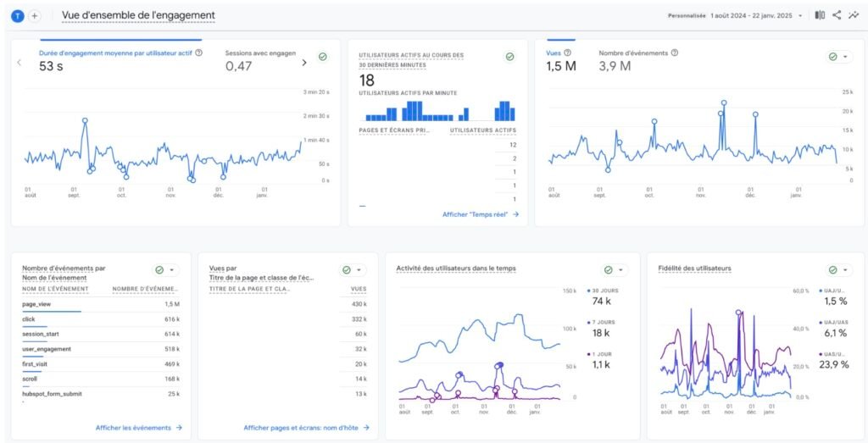Go to next metric with right arrow

(304, 63)
